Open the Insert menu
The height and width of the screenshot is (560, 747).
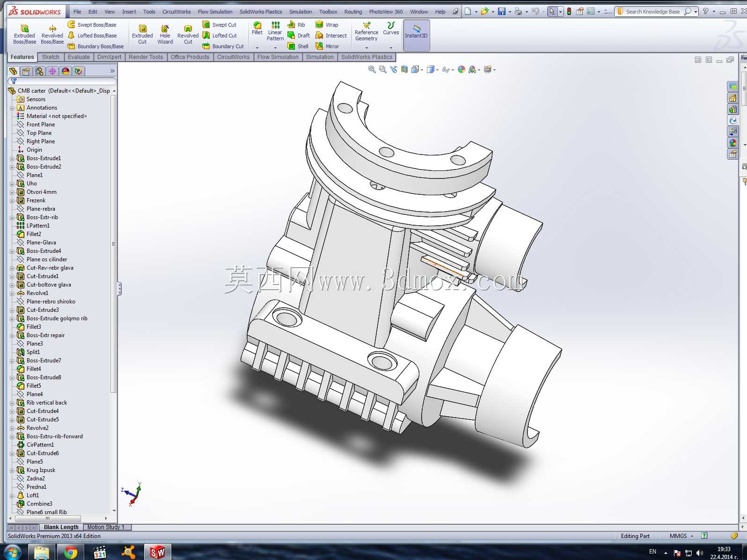point(129,12)
